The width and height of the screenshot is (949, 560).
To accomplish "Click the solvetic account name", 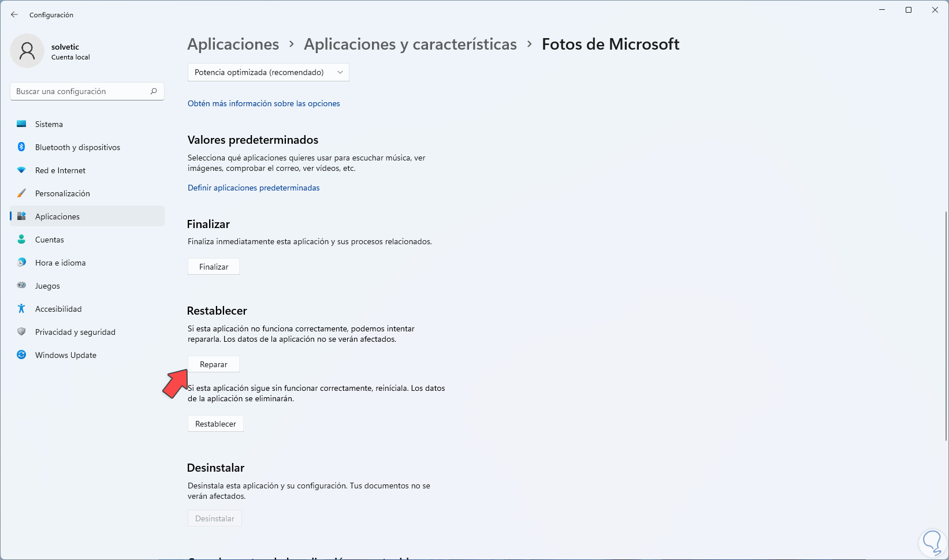I will tap(65, 47).
